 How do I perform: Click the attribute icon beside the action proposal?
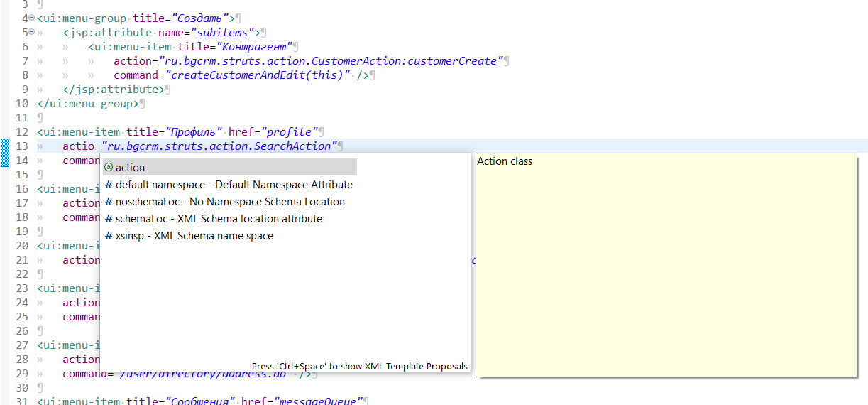click(109, 168)
